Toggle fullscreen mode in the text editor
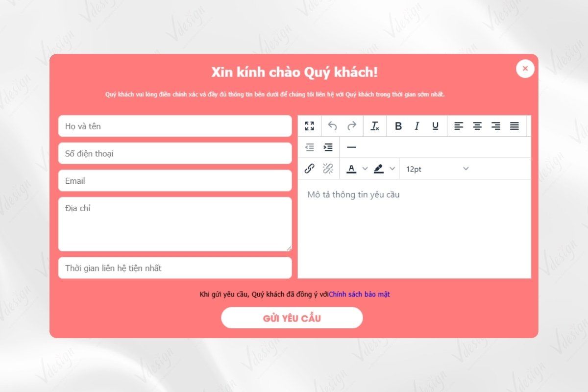This screenshot has height=392, width=588. pyautogui.click(x=309, y=126)
